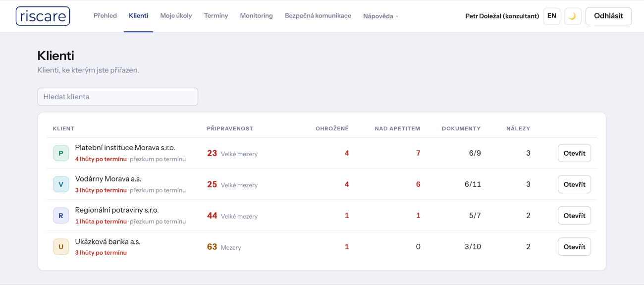The image size is (644, 285).
Task: Click the '1 lhůta po termínu' warning
Action: 101,222
